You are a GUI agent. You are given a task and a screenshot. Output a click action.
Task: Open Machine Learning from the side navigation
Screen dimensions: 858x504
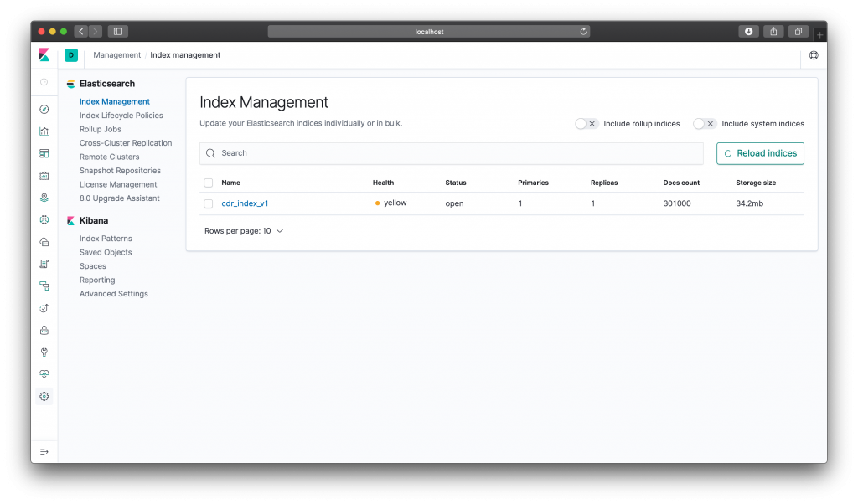coord(44,219)
